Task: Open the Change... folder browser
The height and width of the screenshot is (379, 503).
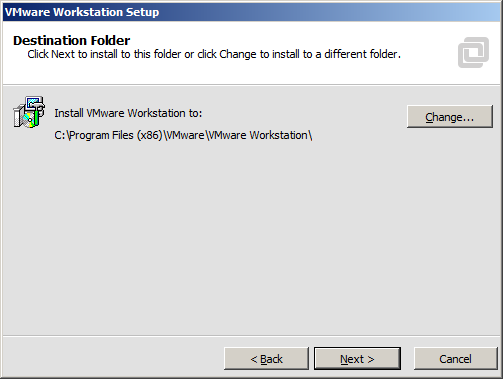Action: (450, 117)
